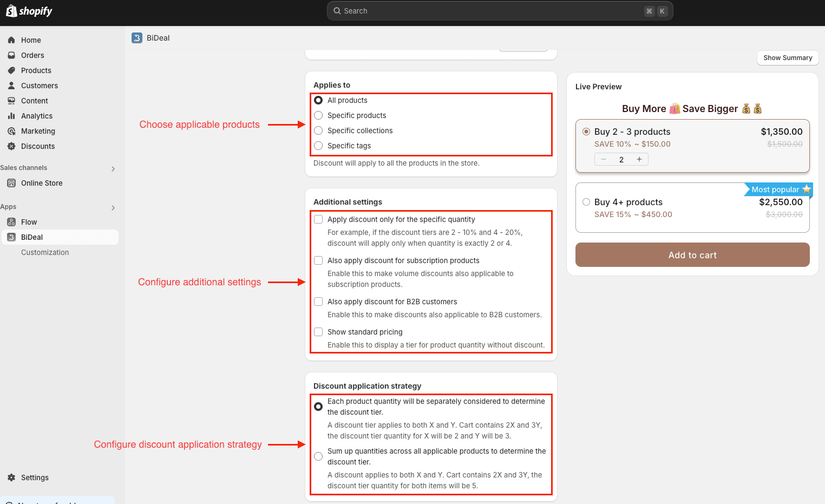Click Add to cart button
This screenshot has height=504, width=825.
pyautogui.click(x=692, y=255)
